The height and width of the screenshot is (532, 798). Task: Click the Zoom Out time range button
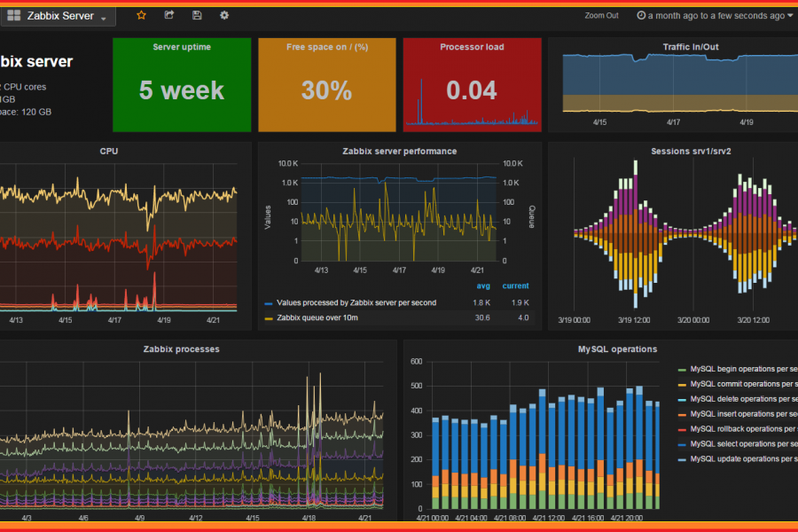point(601,16)
